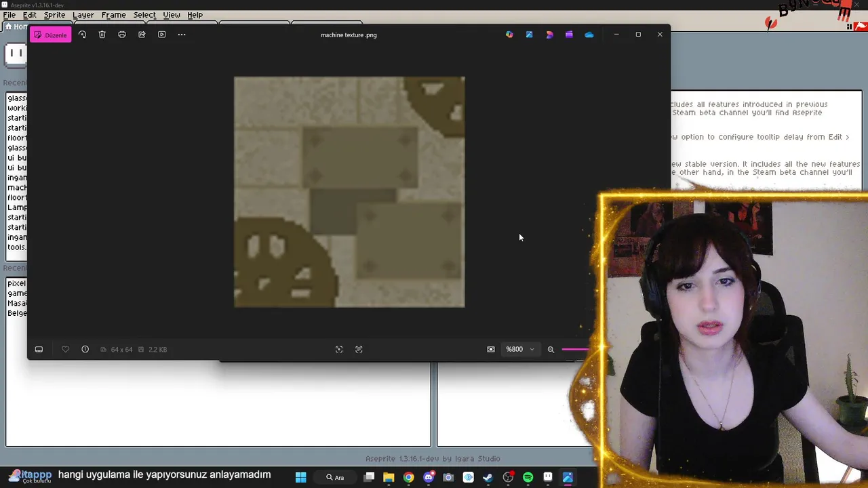Screen dimensions: 868x488
Task: Open Spotify from the taskbar
Action: pyautogui.click(x=528, y=477)
